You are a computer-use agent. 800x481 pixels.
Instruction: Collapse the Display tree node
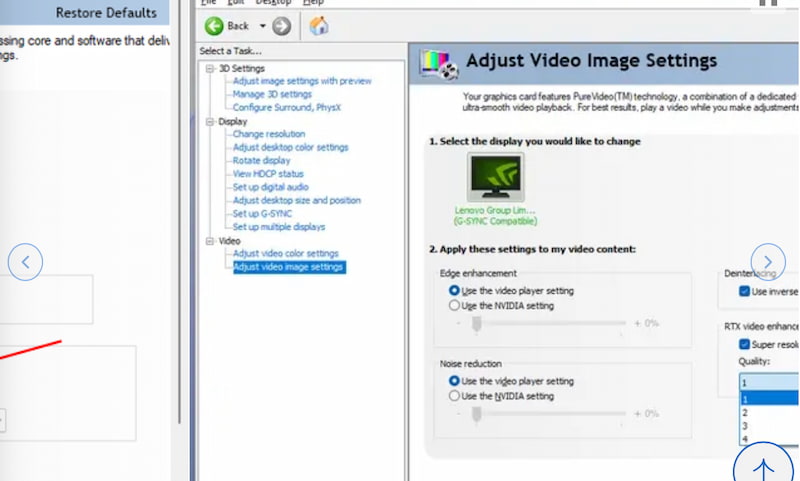(x=210, y=122)
